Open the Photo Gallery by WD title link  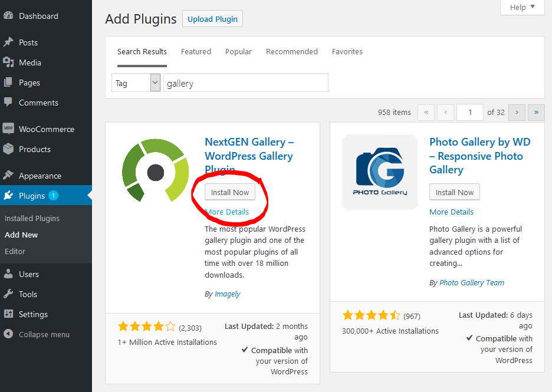(480, 156)
